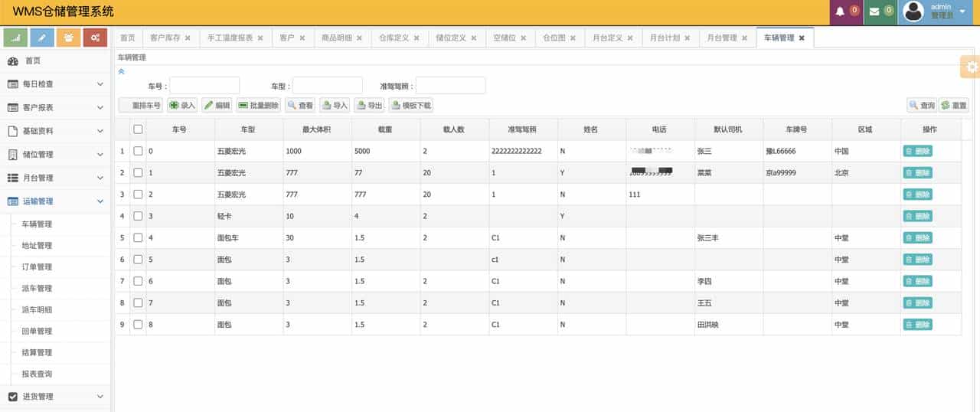Image resolution: width=980 pixels, height=412 pixels.
Task: Open the mail envelope messages icon
Action: coord(874,11)
